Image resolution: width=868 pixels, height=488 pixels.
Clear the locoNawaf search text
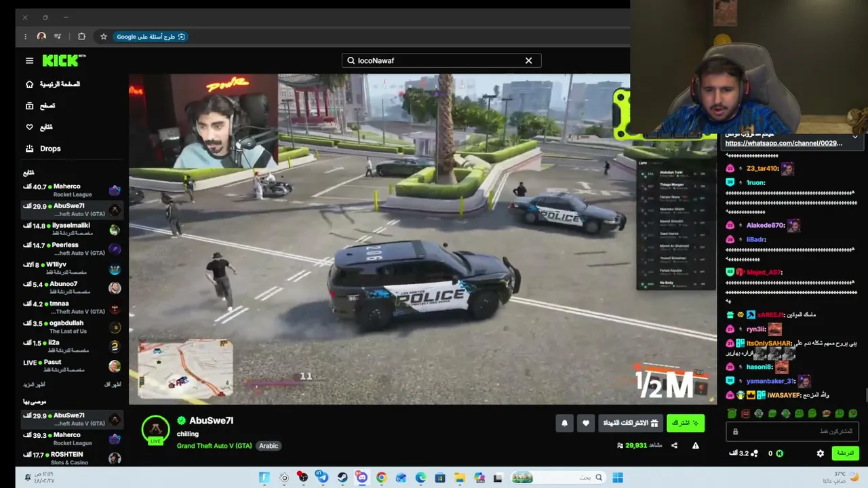click(x=529, y=60)
